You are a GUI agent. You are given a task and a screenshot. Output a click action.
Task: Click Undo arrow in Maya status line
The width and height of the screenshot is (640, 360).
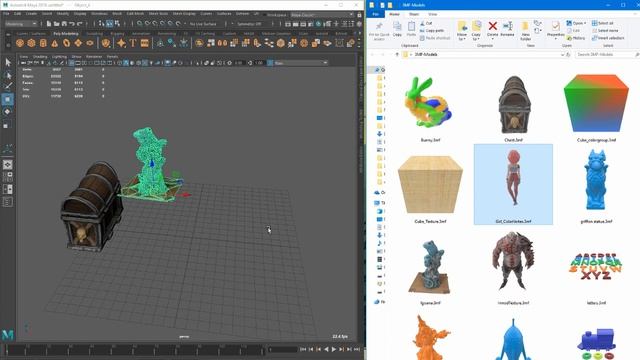click(72, 24)
